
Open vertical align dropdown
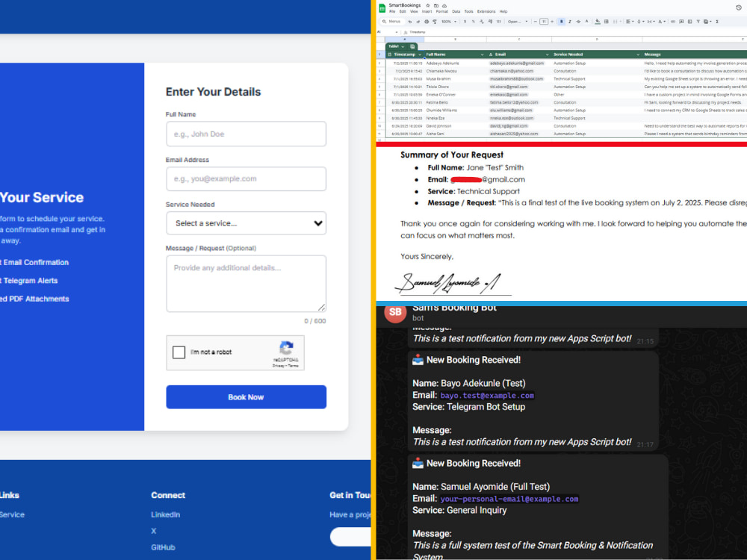(640, 22)
